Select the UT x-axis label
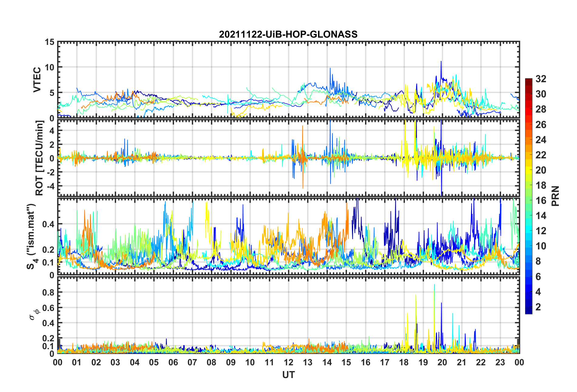Viewport: 577px width, 392px height. pos(288,375)
